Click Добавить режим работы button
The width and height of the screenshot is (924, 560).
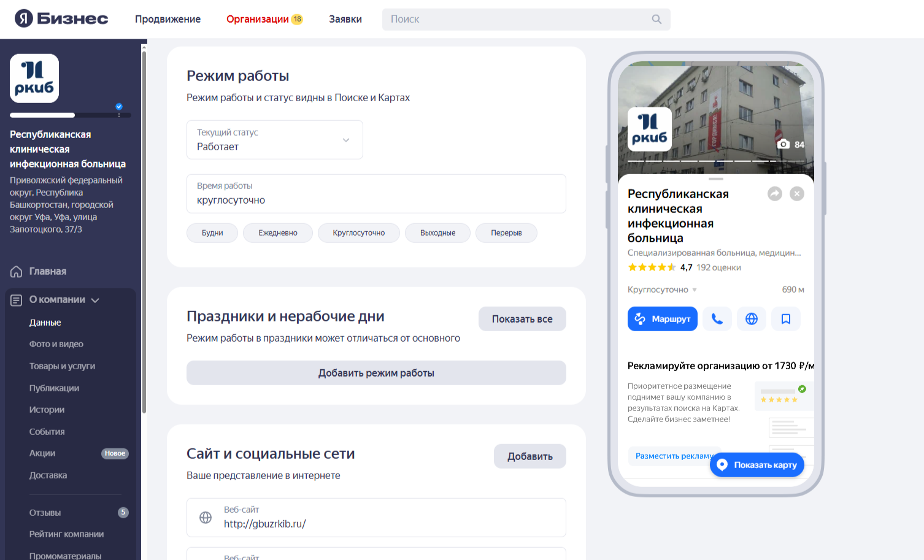376,373
